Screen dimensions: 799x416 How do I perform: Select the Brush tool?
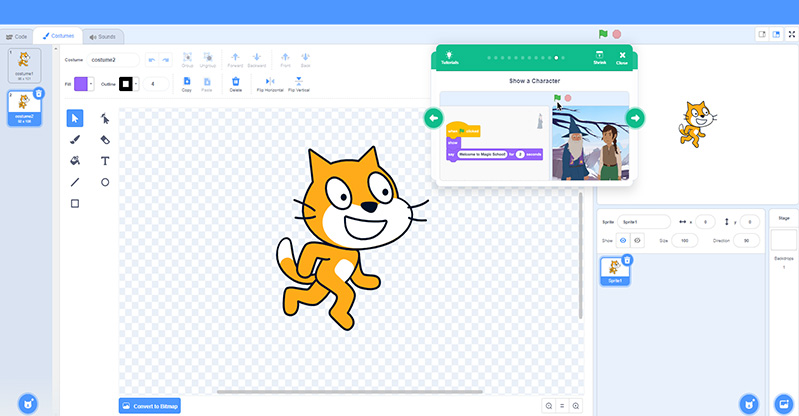[75, 140]
